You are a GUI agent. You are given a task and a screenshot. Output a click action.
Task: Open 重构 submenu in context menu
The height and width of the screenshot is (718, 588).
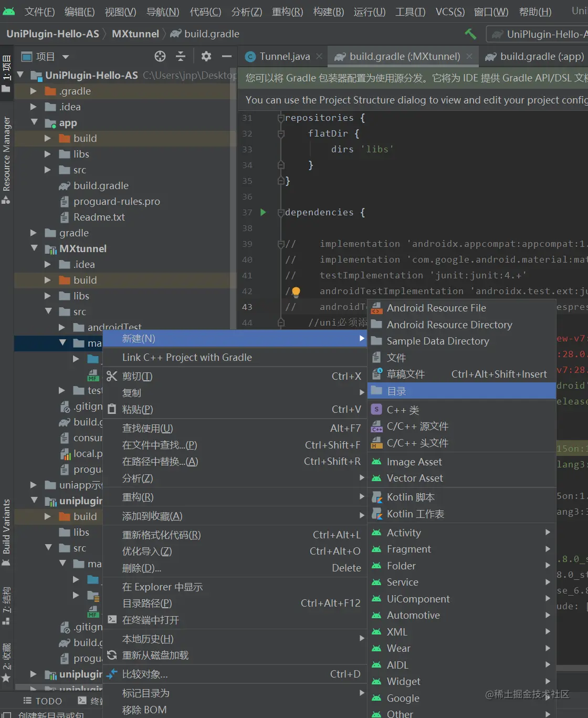click(x=235, y=497)
